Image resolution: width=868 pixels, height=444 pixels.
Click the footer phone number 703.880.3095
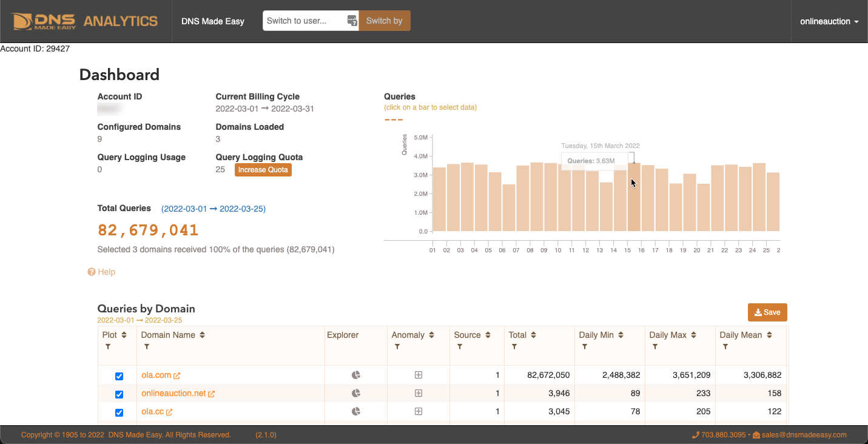[x=724, y=435]
